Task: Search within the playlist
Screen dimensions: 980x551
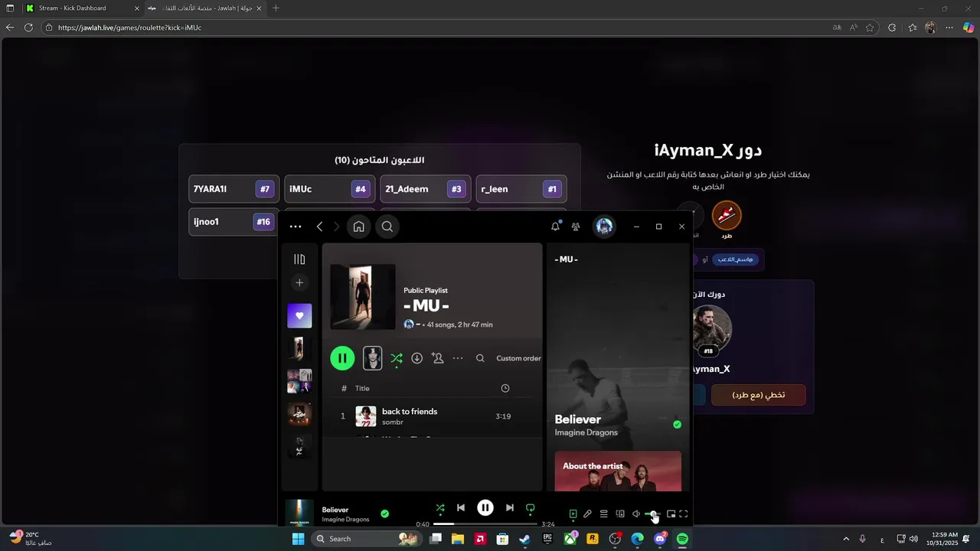Action: (x=480, y=358)
